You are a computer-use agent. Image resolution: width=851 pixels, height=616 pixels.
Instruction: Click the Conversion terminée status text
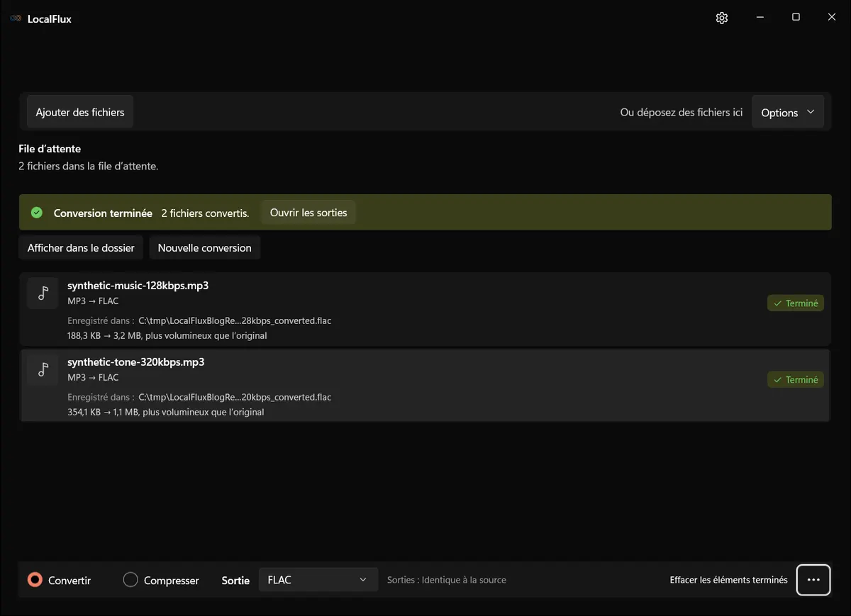[103, 213]
